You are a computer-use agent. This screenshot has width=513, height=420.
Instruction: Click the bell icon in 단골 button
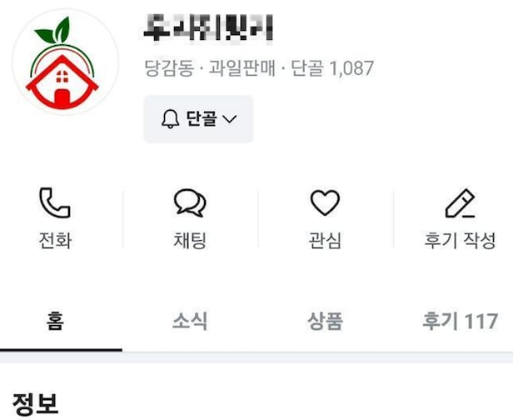[x=170, y=119]
